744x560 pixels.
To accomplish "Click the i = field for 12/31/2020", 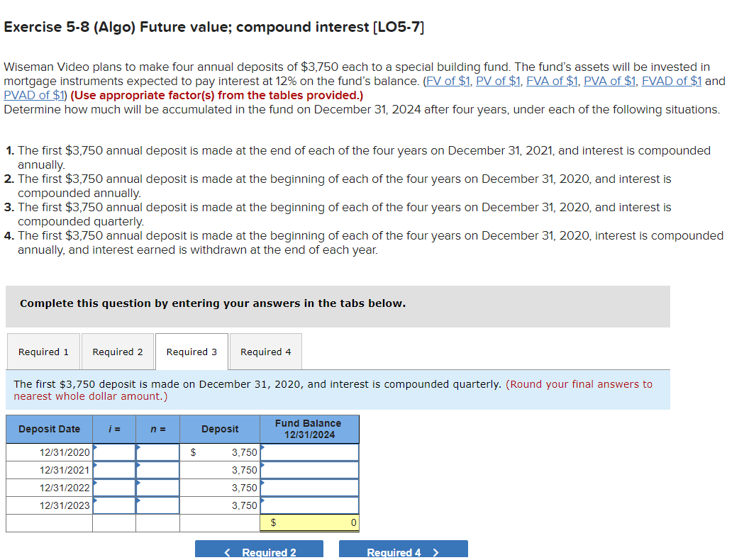I will click(114, 452).
